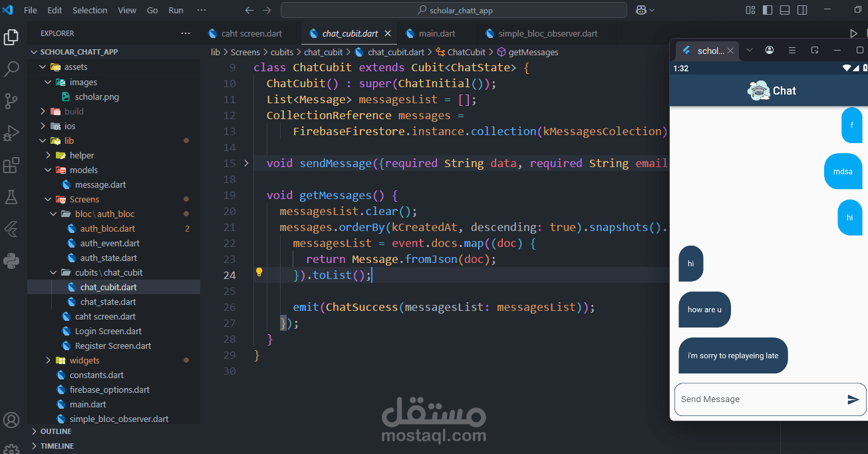The width and height of the screenshot is (868, 454).
Task: Open the Extensions view
Action: click(x=11, y=164)
